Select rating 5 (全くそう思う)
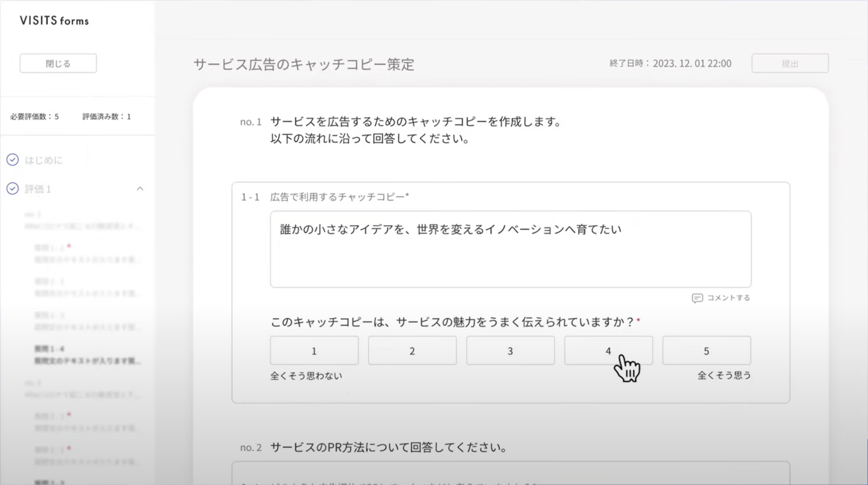This screenshot has width=868, height=485. tap(706, 351)
